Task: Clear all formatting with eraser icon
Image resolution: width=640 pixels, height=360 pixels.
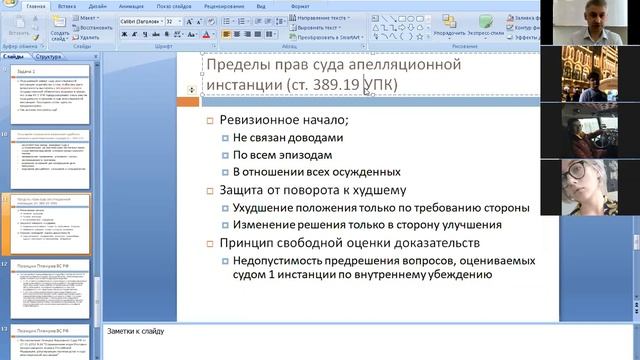Action: click(211, 22)
